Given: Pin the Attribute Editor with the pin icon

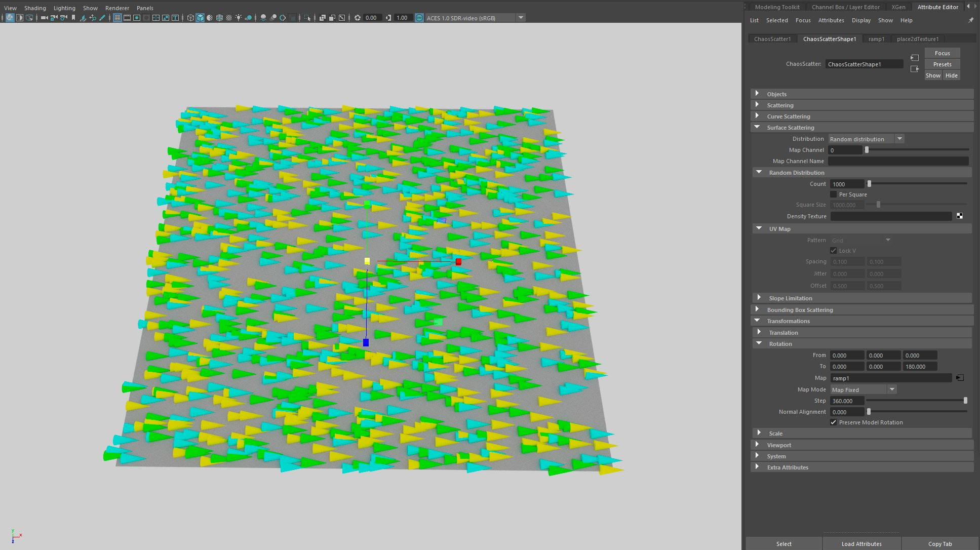Looking at the screenshot, I should click(971, 20).
